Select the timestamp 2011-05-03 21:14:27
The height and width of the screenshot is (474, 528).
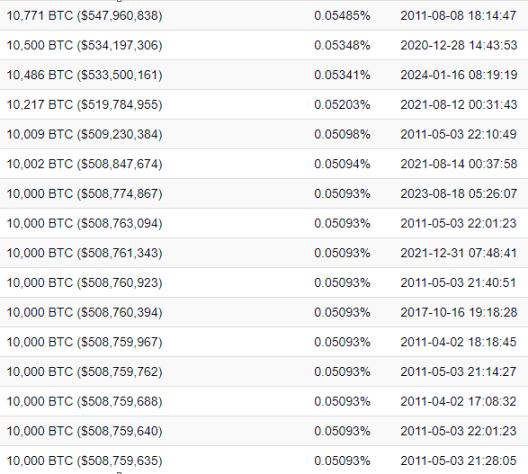click(458, 372)
